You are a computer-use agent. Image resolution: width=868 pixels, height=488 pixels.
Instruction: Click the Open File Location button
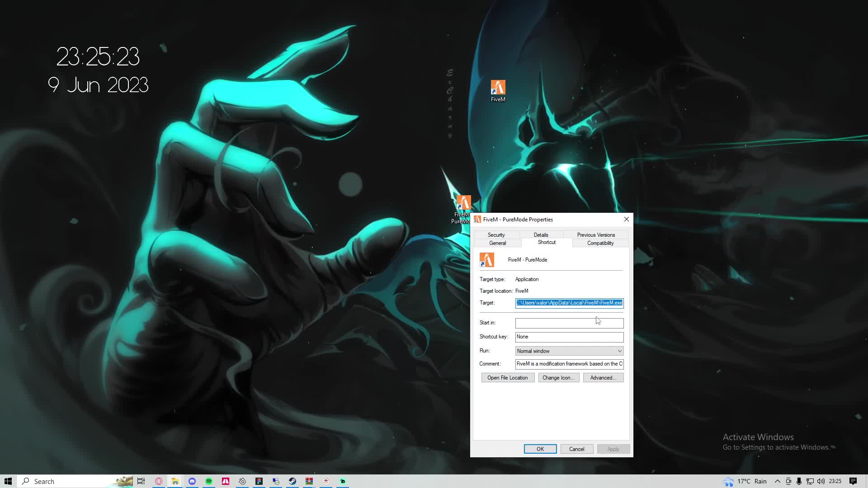[507, 378]
